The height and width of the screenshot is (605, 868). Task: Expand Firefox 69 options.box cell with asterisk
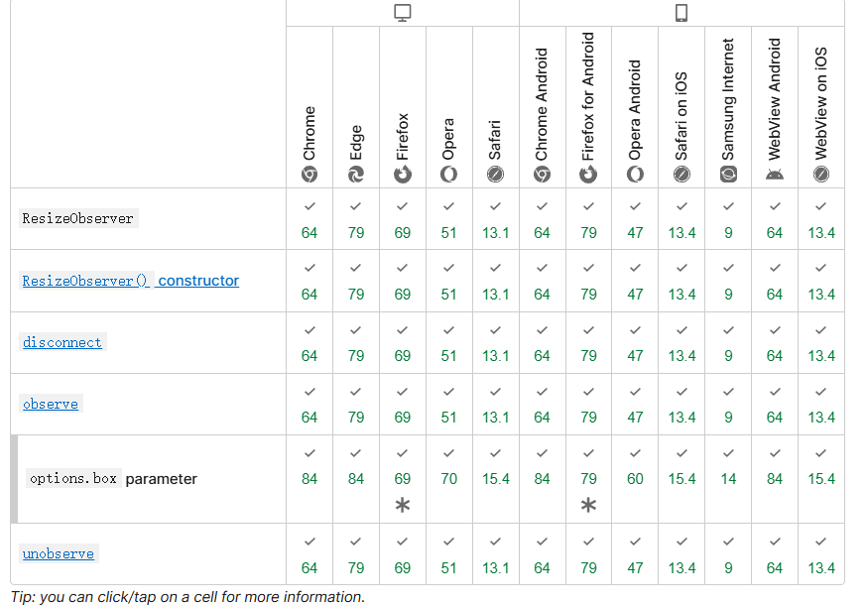pos(403,480)
